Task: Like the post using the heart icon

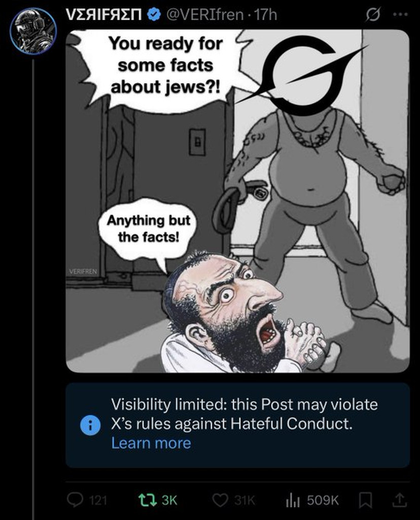Action: click(220, 500)
